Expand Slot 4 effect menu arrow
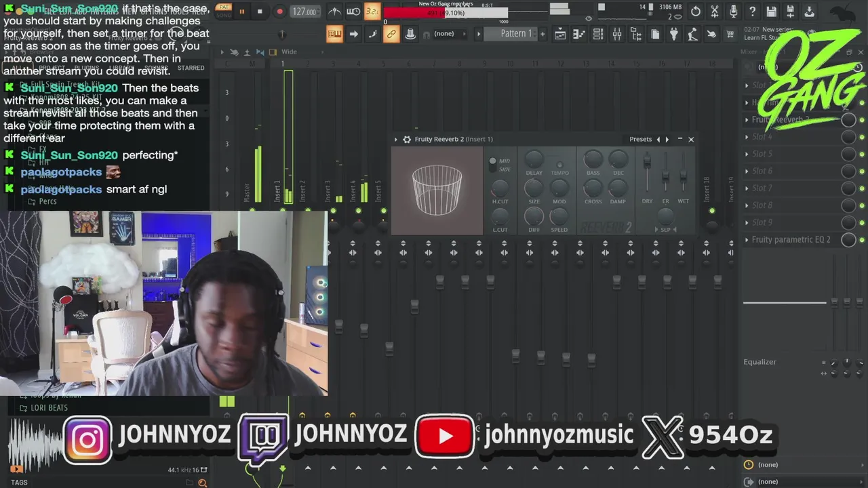Screen dimensions: 868x488 [747, 137]
